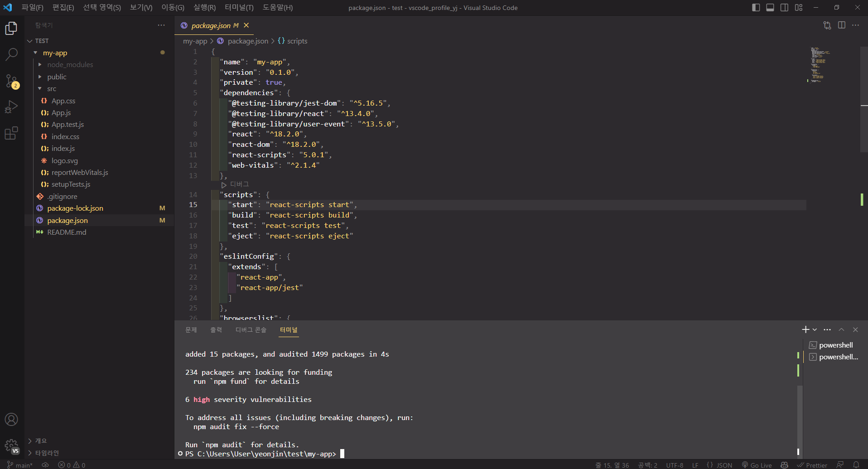Close the package.json editor tab
This screenshot has height=469, width=868.
click(x=246, y=25)
